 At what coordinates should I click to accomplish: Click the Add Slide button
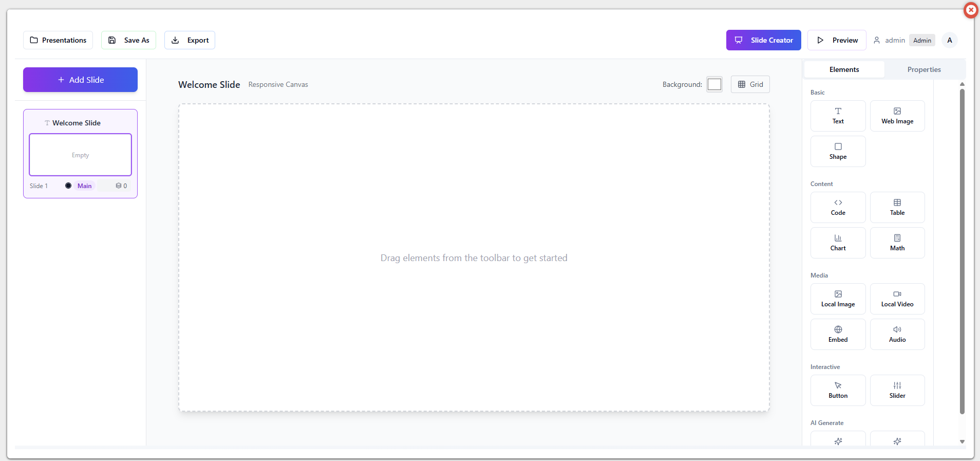click(80, 80)
